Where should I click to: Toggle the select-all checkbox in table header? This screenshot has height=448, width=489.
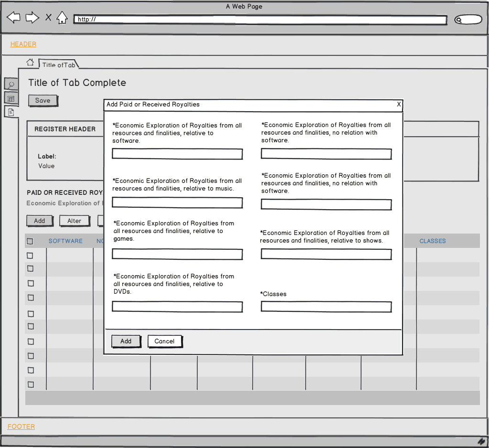coord(30,241)
